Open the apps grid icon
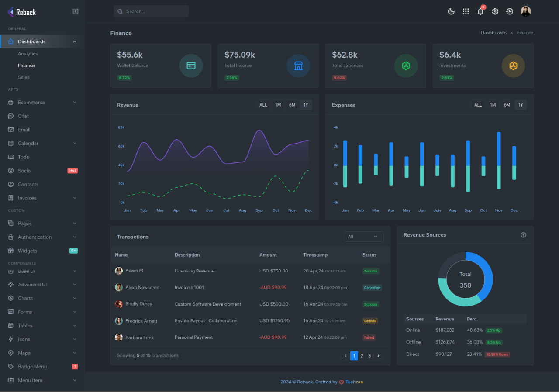This screenshot has width=559, height=392. click(466, 11)
